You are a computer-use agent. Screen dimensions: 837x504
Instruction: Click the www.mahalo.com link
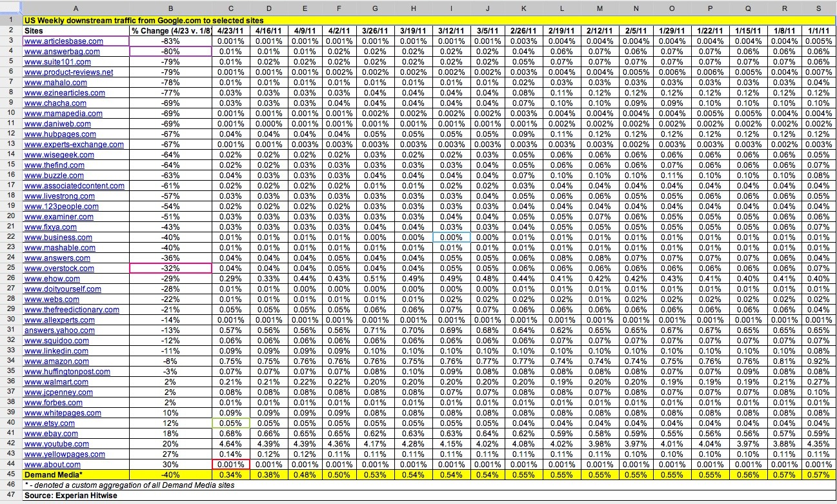(55, 83)
